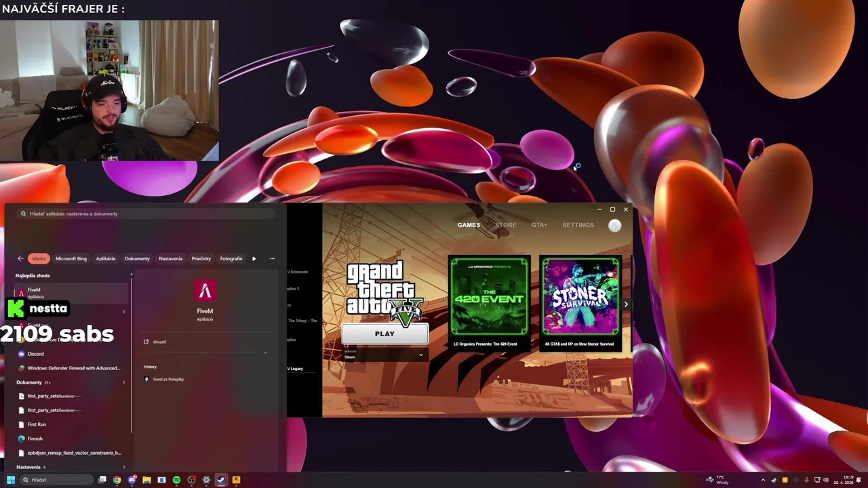This screenshot has height=488, width=868.
Task: Open Rockstar Games Launcher taskbar icon
Action: tap(236, 480)
